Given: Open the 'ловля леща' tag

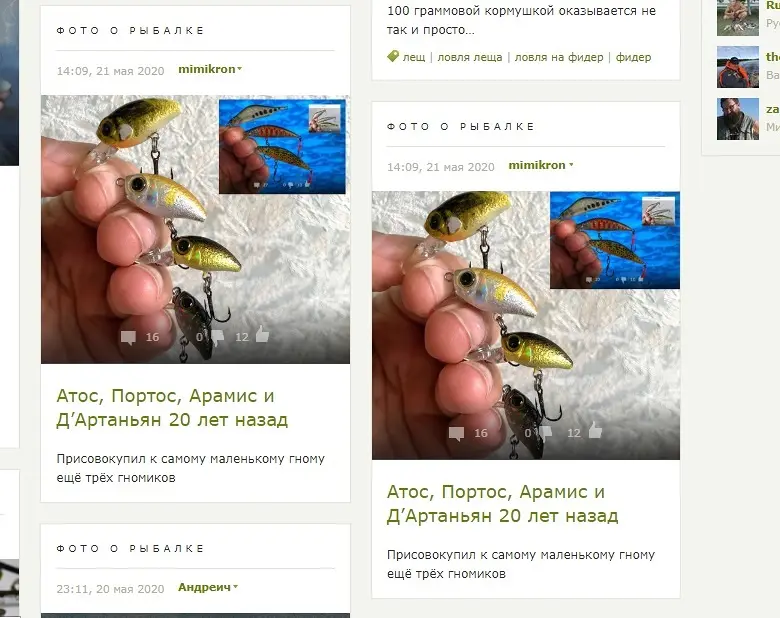Looking at the screenshot, I should (x=470, y=57).
